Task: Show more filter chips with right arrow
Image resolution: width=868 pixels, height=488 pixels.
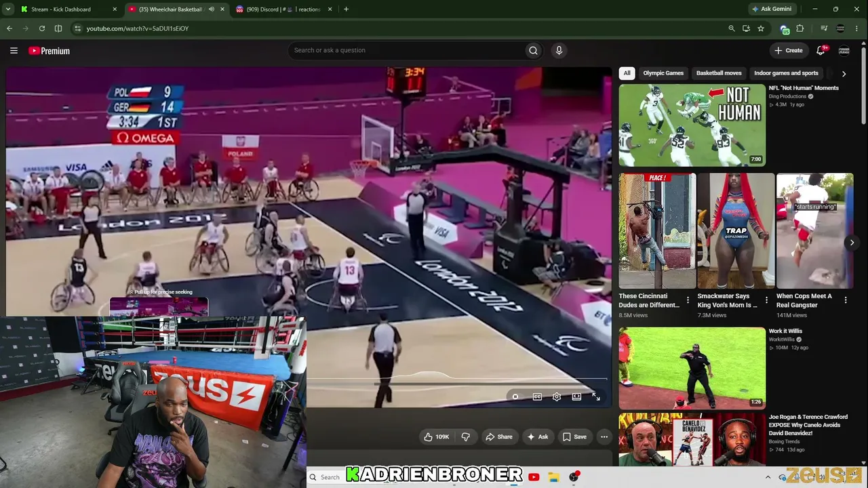Action: [844, 73]
